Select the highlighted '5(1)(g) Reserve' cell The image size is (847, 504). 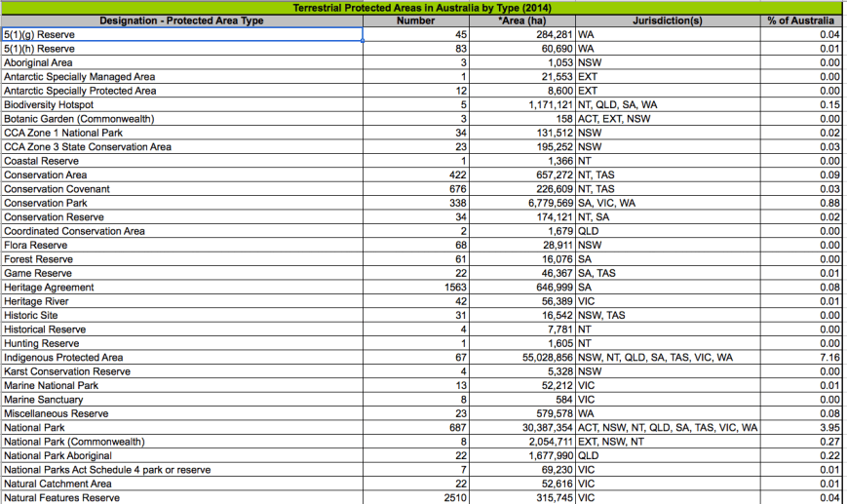pyautogui.click(x=181, y=34)
